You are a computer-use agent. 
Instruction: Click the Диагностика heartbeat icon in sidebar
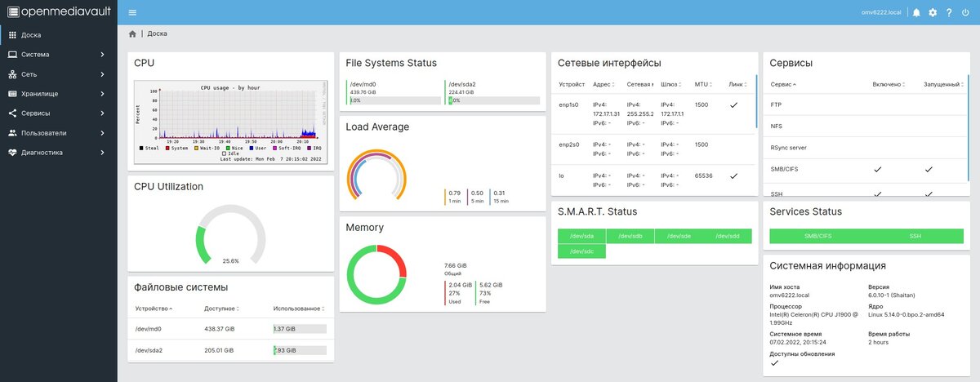(x=11, y=153)
